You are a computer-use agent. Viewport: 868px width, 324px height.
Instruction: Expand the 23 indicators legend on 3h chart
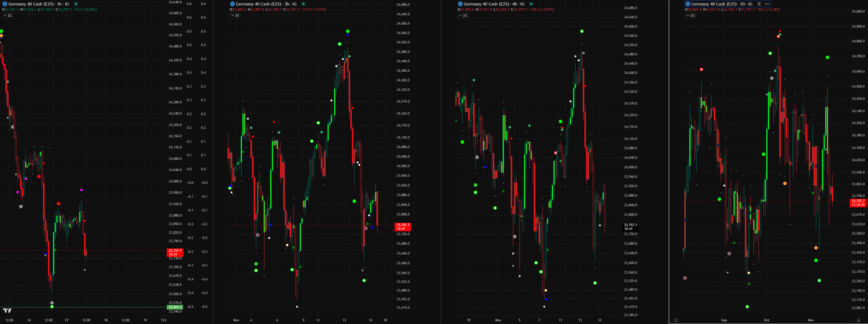pos(235,16)
